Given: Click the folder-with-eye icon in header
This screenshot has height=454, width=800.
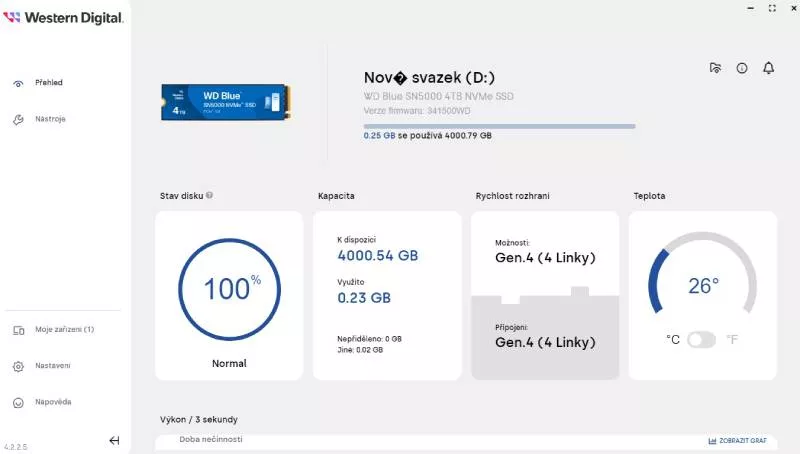Looking at the screenshot, I should pyautogui.click(x=715, y=68).
